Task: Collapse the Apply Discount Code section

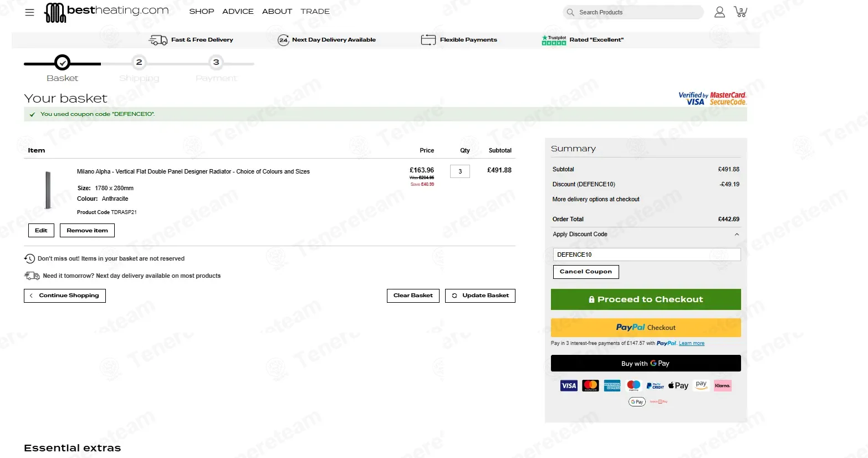Action: 737,235
